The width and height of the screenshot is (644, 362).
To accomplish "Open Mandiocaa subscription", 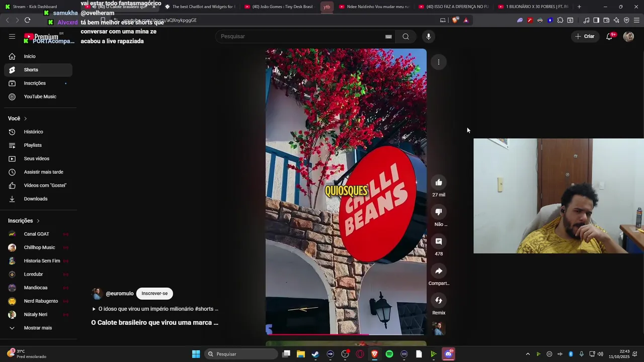I will click(38, 288).
